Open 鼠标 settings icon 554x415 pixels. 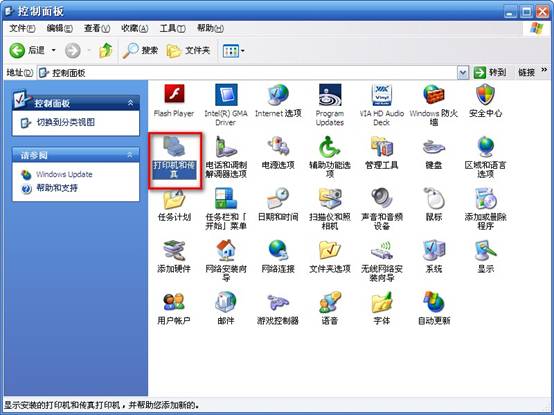click(x=434, y=205)
